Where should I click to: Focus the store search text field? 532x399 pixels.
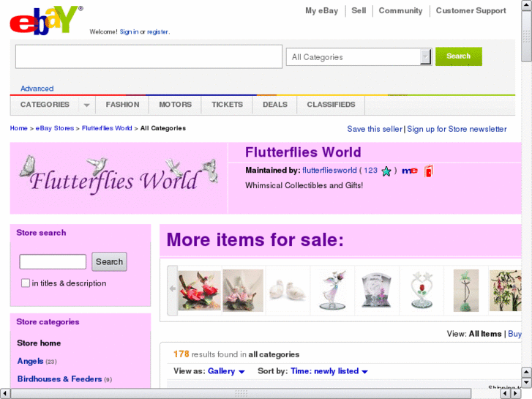[53, 261]
